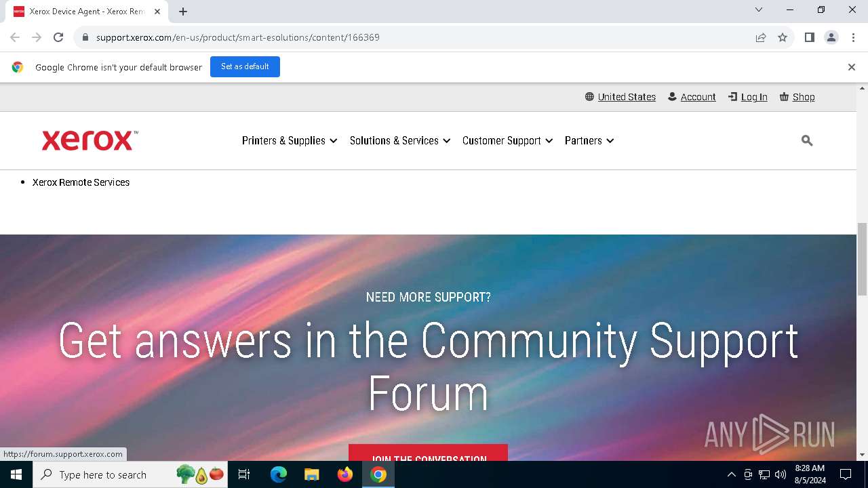Open the volume control in system tray
Viewport: 868px width, 488px height.
click(781, 474)
